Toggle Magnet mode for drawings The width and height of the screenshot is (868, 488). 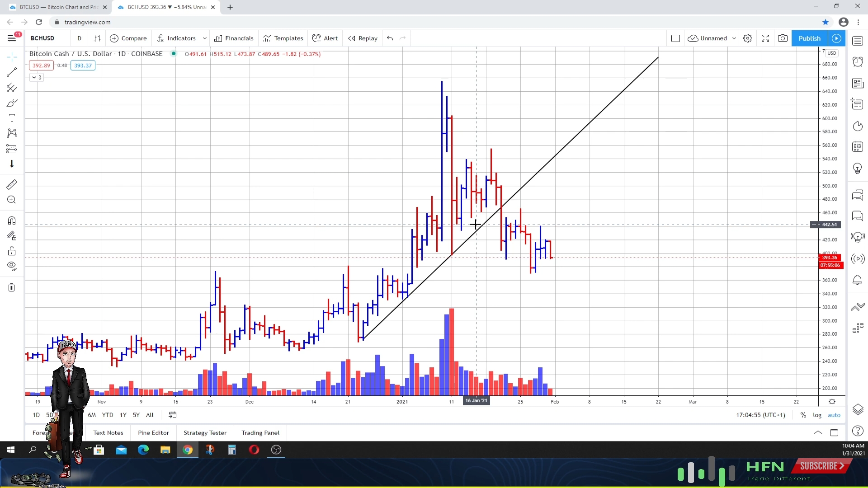tap(12, 221)
